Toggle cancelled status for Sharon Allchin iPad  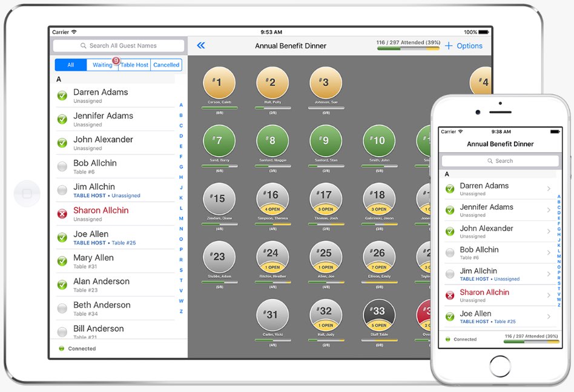click(62, 214)
